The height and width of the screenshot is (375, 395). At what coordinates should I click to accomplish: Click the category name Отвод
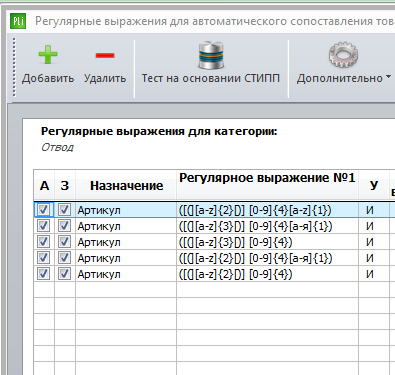(57, 147)
